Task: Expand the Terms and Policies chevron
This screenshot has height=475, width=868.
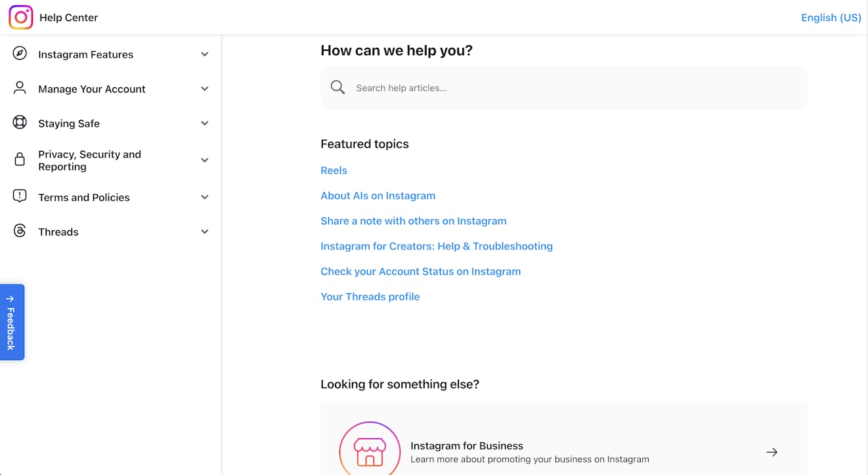Action: point(205,197)
